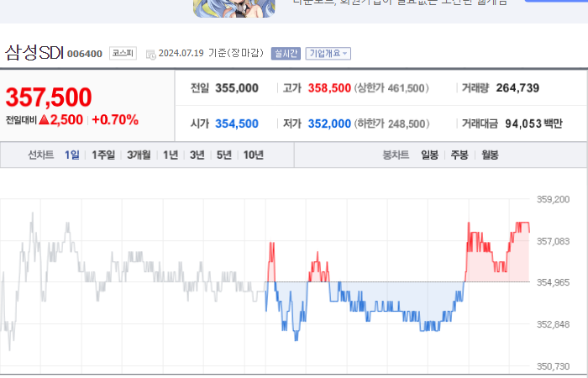This screenshot has height=378, width=588.
Task: Click lower limit price 248,500
Action: tap(407, 124)
